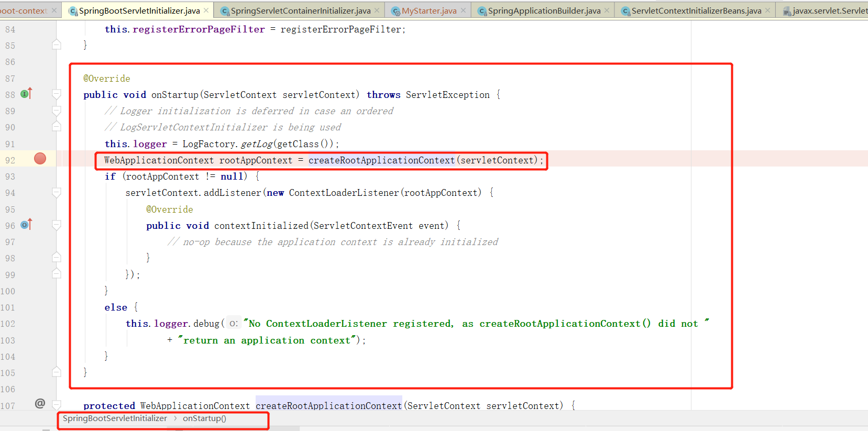Click the fold end marker on line 99

point(57,273)
